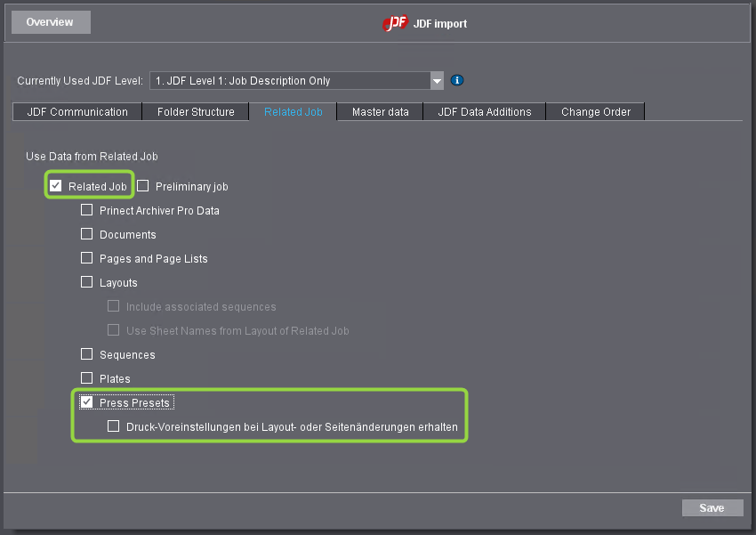Check Pages and Page Lists
The image size is (756, 535).
(86, 258)
